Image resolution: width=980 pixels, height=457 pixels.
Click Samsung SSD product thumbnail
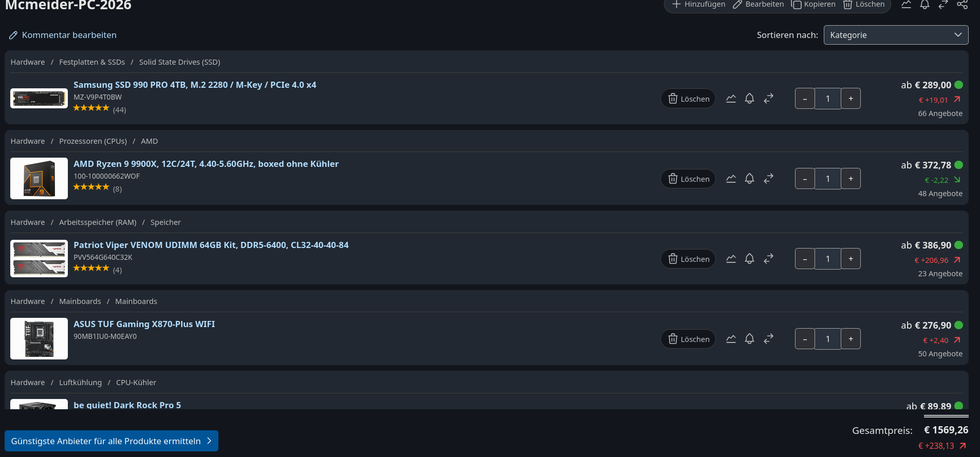click(x=39, y=98)
